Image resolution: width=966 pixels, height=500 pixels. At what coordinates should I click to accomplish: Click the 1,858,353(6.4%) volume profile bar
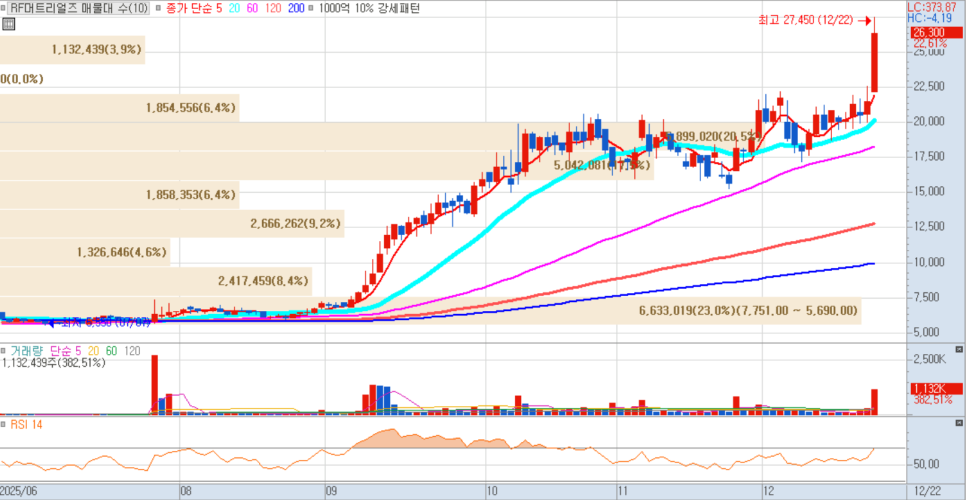(x=120, y=195)
